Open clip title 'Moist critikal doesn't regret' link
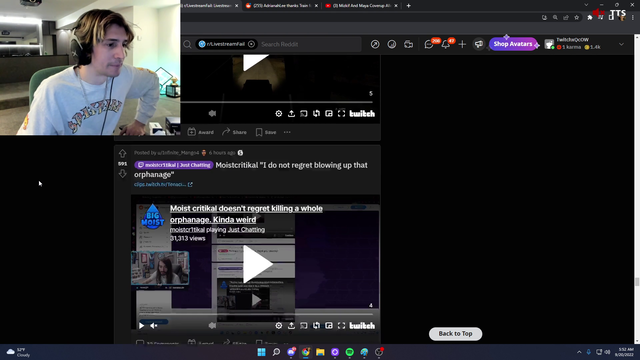 pos(246,214)
